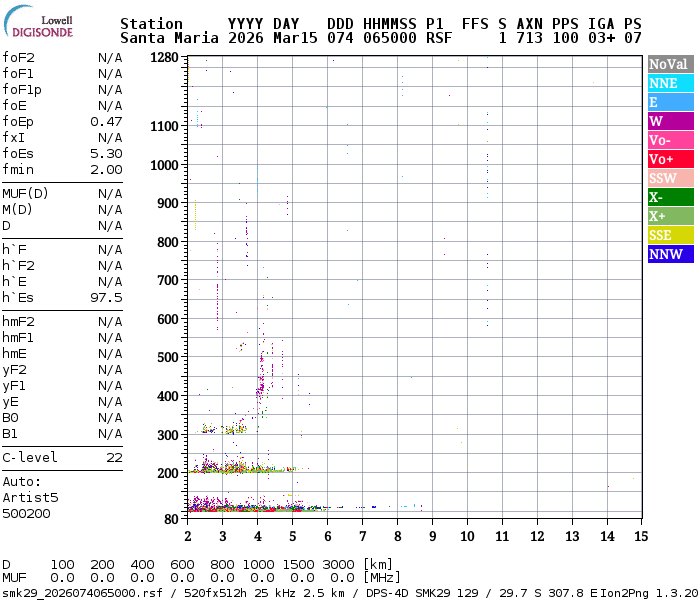Click the Ion2Png 1.3.20 version text
This screenshot has height=600, width=700.
point(649,593)
